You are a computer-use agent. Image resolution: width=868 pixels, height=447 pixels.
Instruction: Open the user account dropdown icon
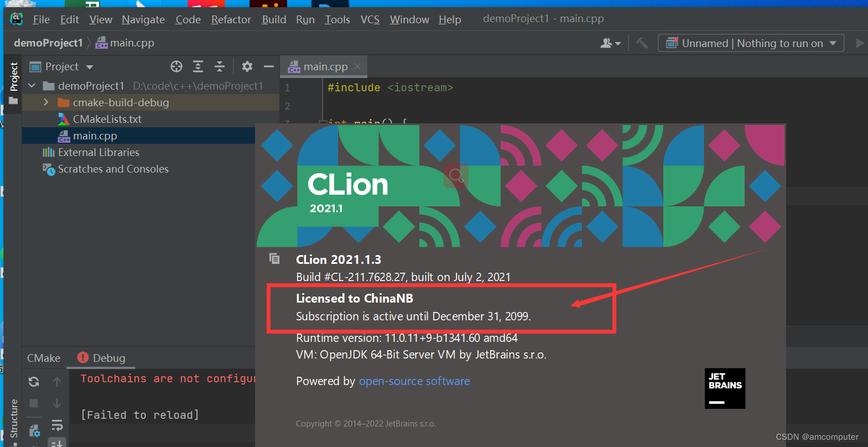pos(611,43)
